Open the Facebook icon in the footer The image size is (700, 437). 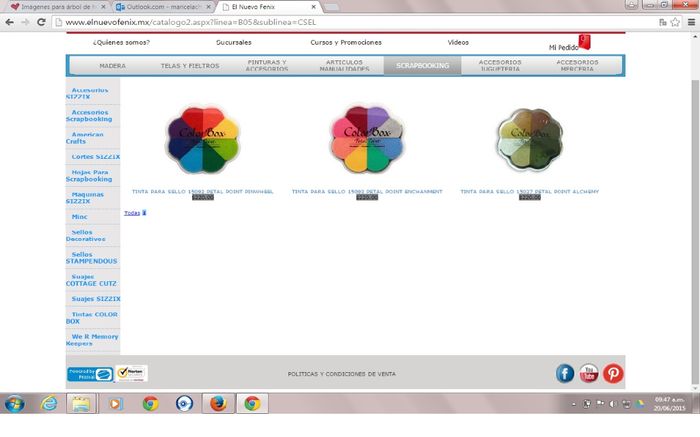coord(565,373)
